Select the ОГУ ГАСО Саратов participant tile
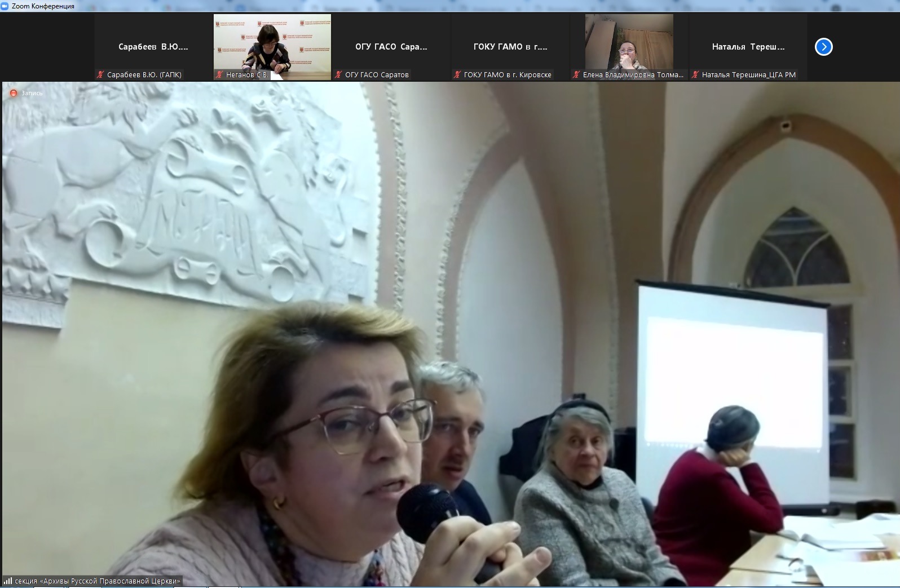 pos(391,47)
